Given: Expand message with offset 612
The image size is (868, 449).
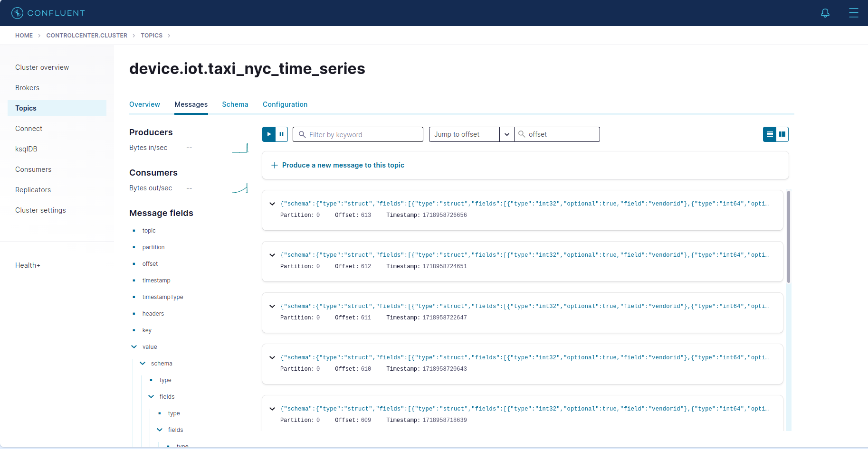Looking at the screenshot, I should click(x=272, y=255).
